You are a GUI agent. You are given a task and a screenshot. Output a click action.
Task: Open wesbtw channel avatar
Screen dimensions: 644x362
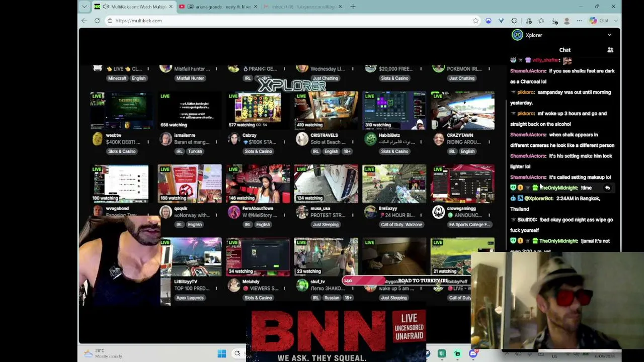(x=98, y=139)
